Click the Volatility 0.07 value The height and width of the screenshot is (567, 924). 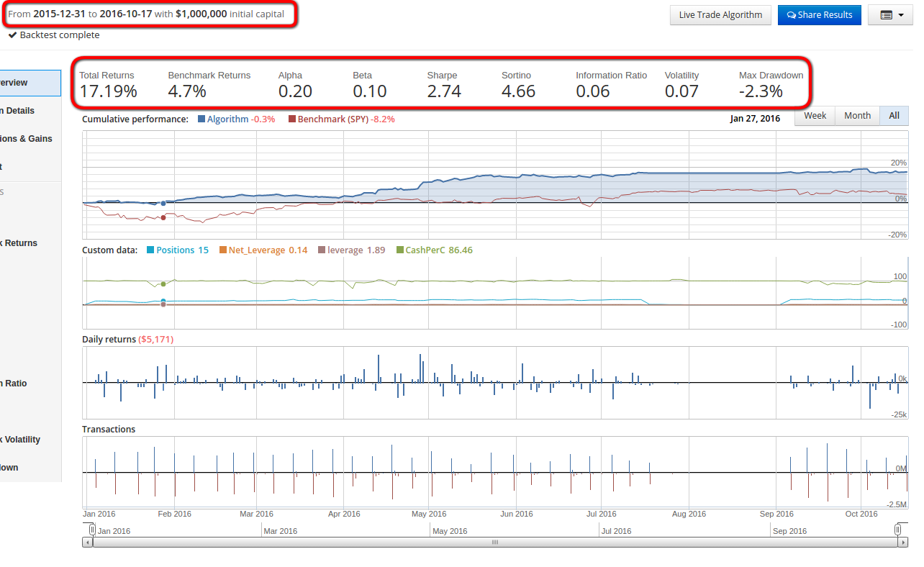(x=681, y=91)
